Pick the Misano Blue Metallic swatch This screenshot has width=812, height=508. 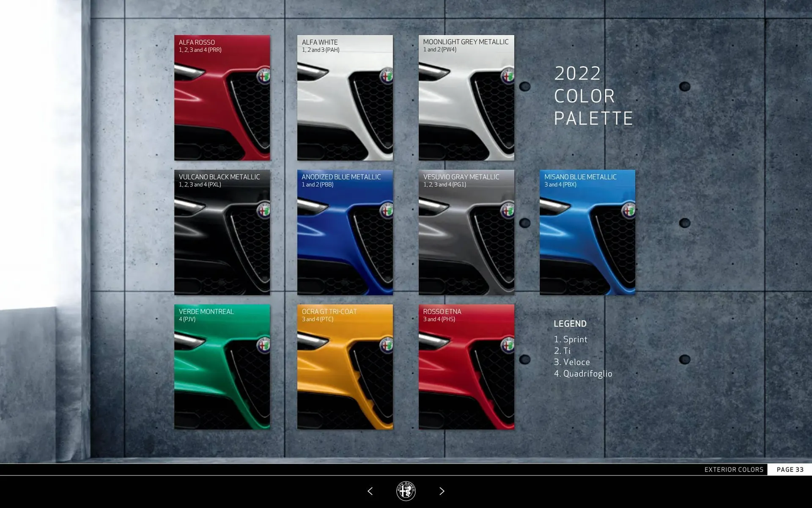pyautogui.click(x=587, y=232)
